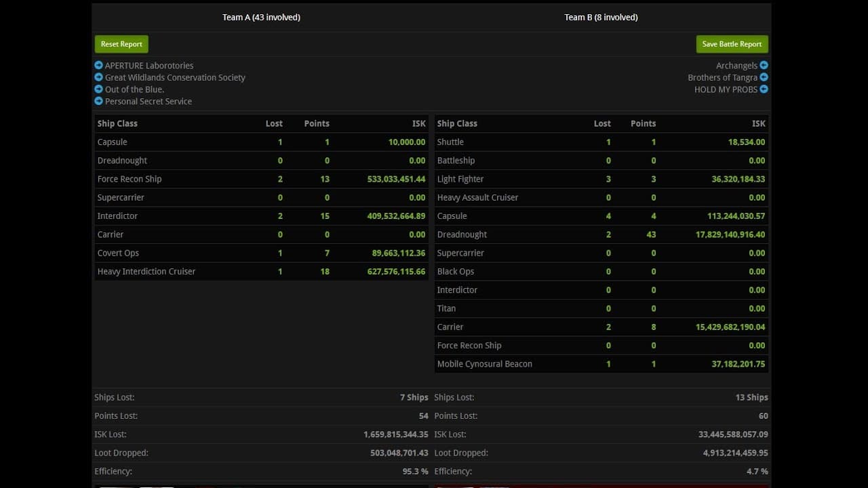Open Personal Secret Service name
This screenshot has height=488, width=868.
click(x=149, y=101)
